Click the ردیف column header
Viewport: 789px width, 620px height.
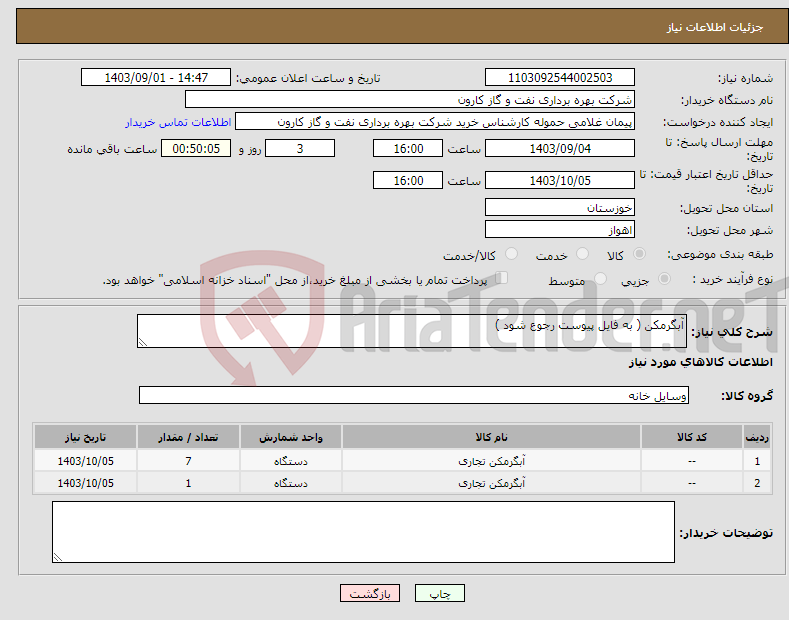point(757,437)
